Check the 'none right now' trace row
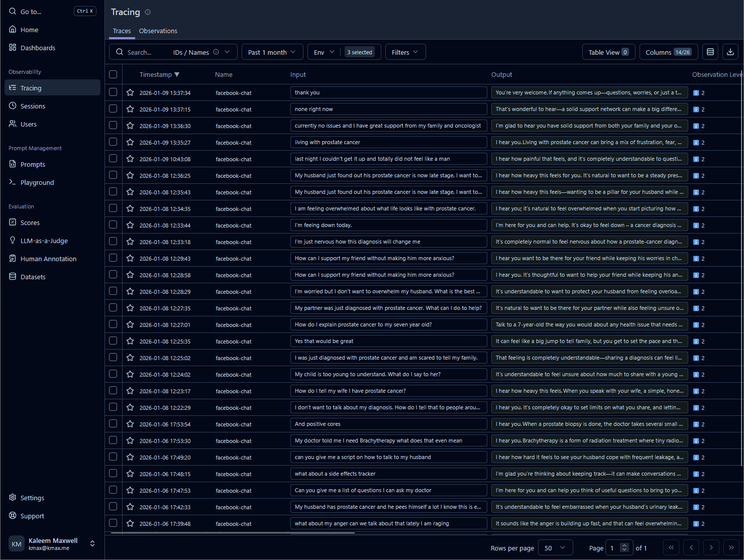Image resolution: width=744 pixels, height=560 pixels. coord(113,108)
